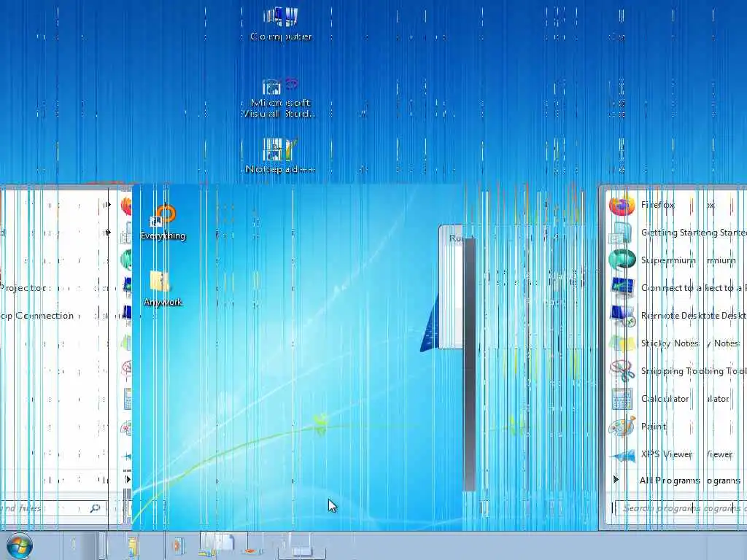Open the File Explorer folder on the taskbar
747x560 pixels.
[133, 545]
